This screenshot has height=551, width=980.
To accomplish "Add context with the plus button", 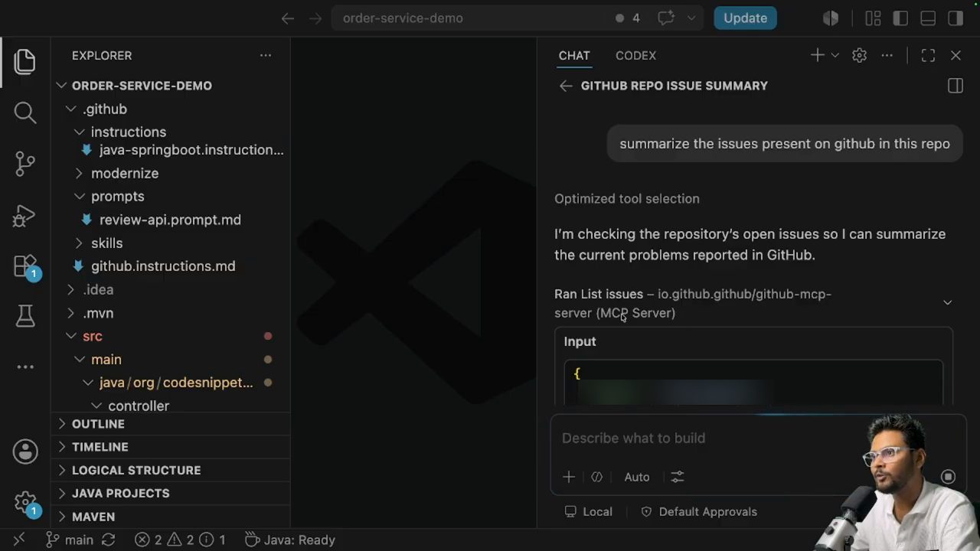I will pos(569,477).
